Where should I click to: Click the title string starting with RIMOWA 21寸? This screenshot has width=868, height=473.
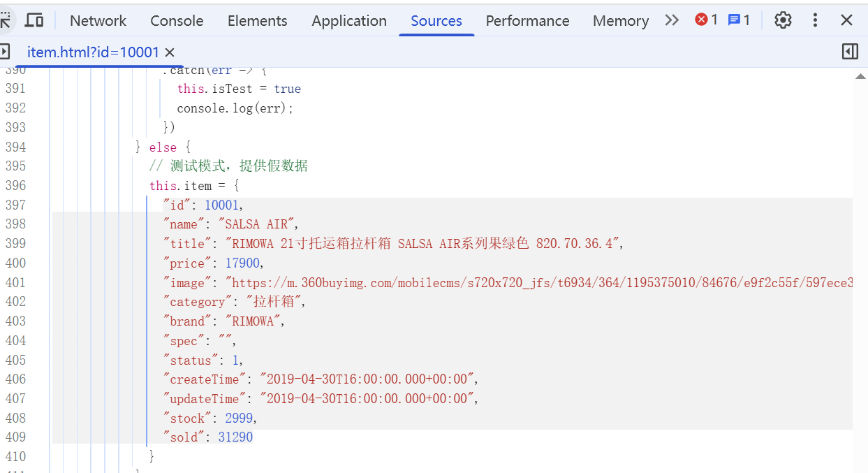pyautogui.click(x=422, y=244)
